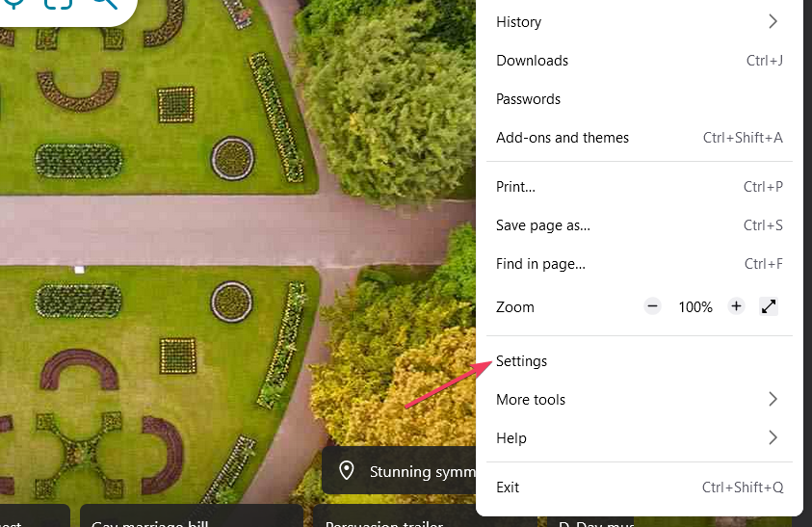Select Add-ons and themes
Viewport: 812px width, 527px height.
[639, 138]
